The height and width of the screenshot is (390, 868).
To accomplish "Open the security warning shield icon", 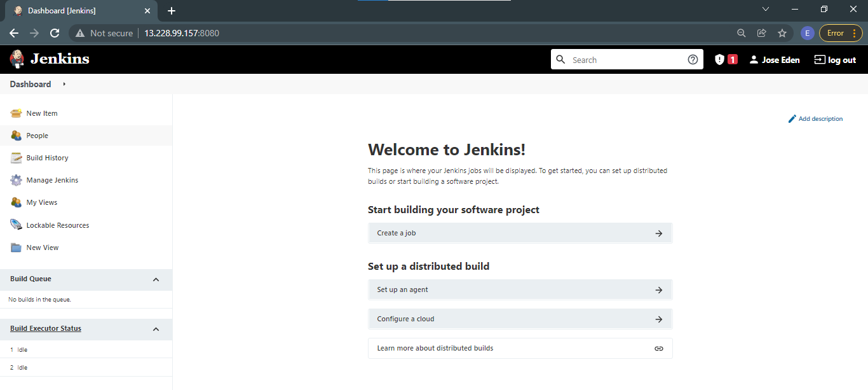I will [x=719, y=60].
